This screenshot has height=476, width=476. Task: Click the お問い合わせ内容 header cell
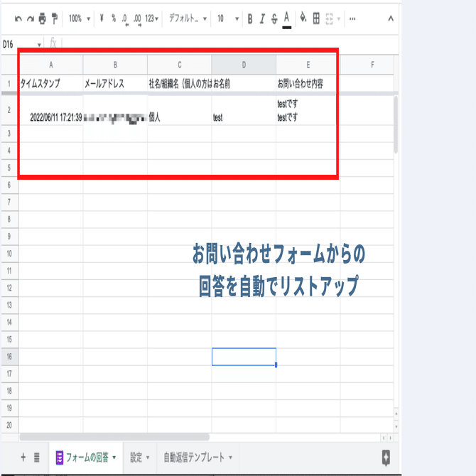coord(308,83)
